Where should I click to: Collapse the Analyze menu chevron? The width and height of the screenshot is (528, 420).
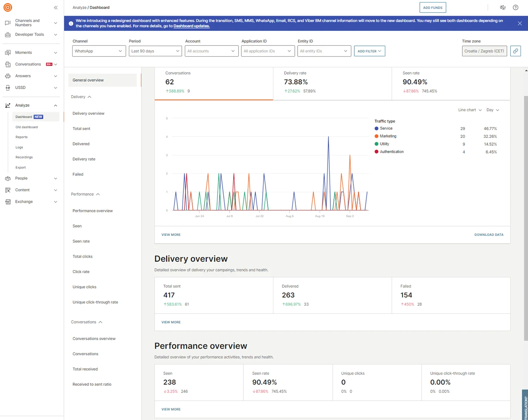pyautogui.click(x=55, y=105)
